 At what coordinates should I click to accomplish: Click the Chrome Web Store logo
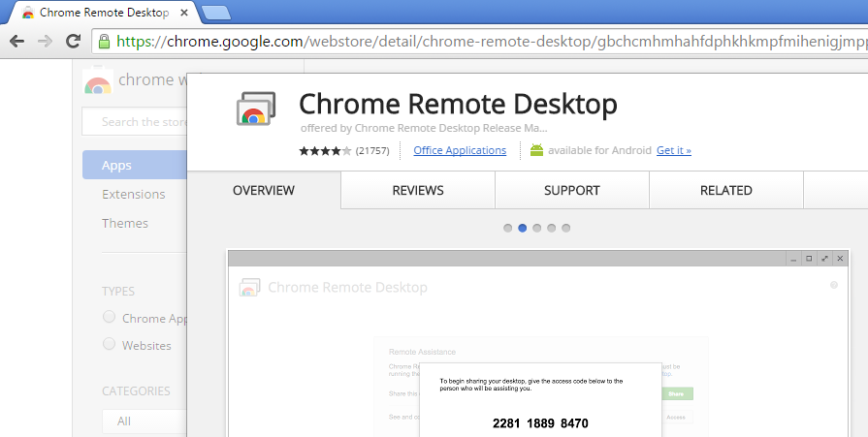(x=97, y=81)
